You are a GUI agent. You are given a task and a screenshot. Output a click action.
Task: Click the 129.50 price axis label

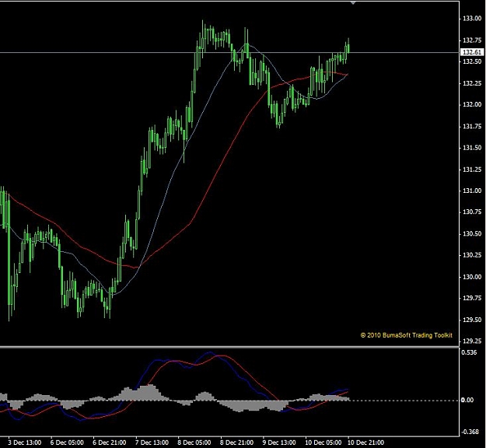pos(472,320)
